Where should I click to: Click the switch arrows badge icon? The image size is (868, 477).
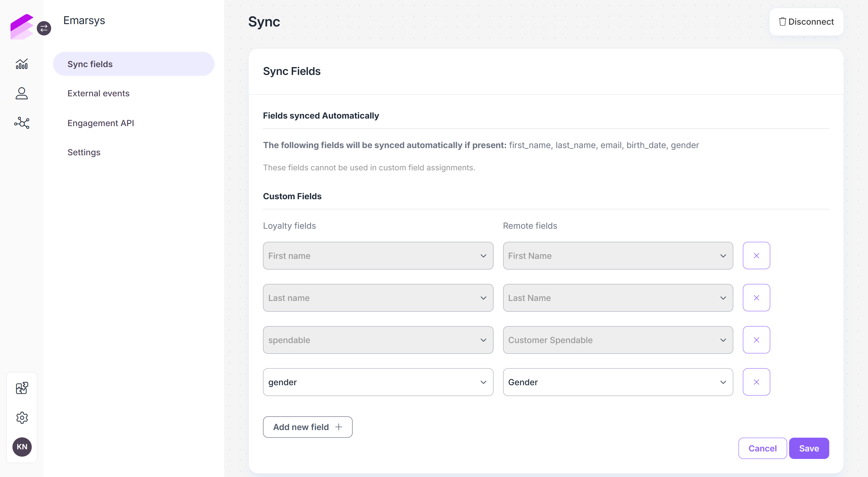44,28
